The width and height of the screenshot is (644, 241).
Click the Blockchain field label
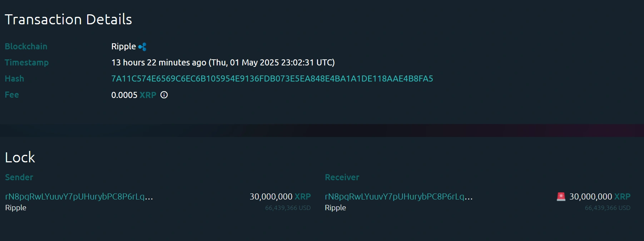point(26,46)
